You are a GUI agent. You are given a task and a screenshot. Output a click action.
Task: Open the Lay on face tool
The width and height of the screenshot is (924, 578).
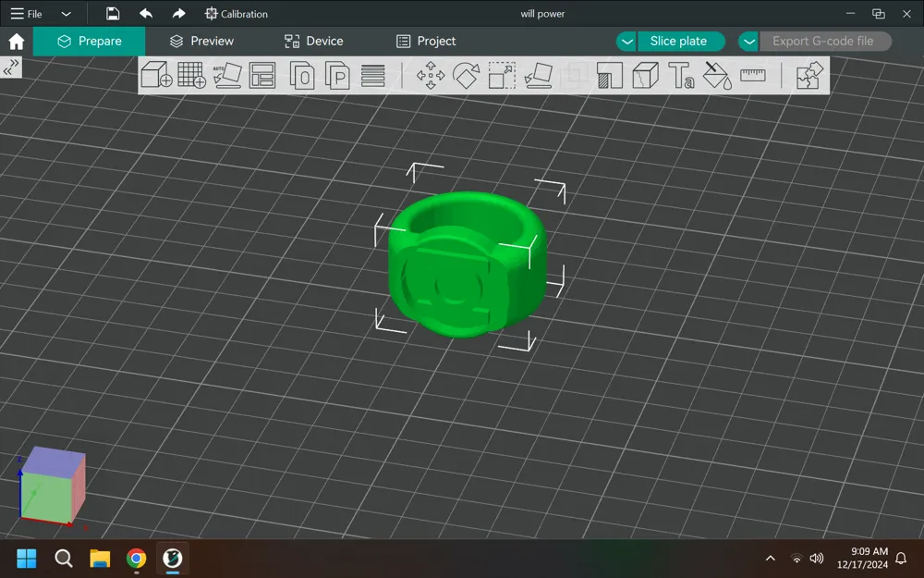click(539, 76)
